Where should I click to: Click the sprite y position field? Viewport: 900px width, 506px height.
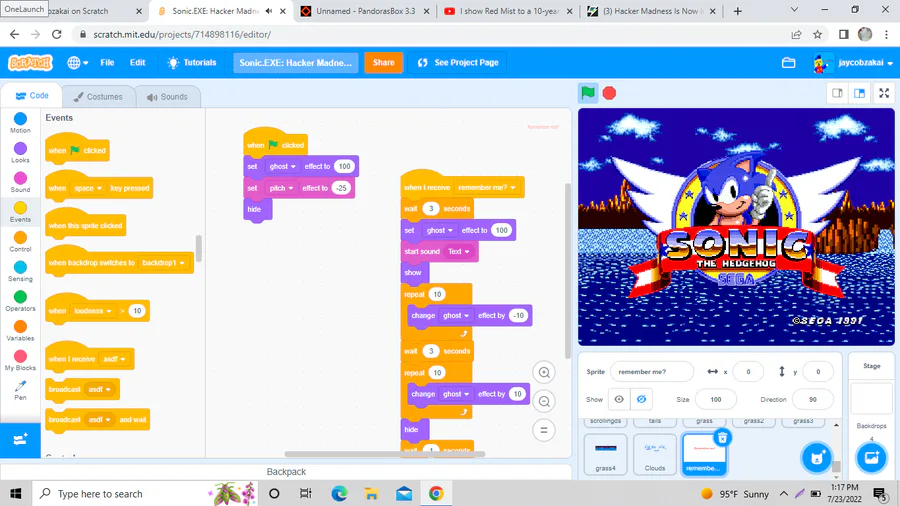(818, 372)
